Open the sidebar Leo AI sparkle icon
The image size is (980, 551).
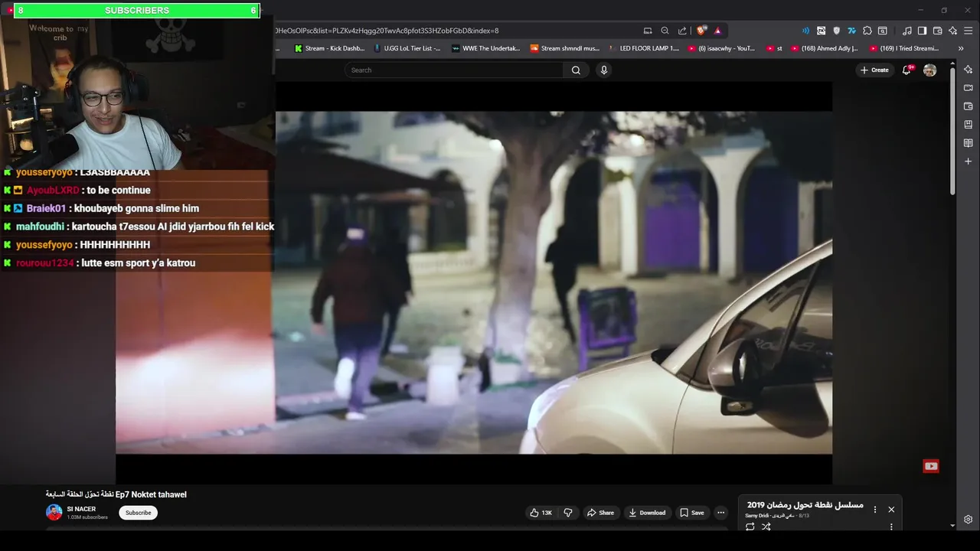[969, 70]
